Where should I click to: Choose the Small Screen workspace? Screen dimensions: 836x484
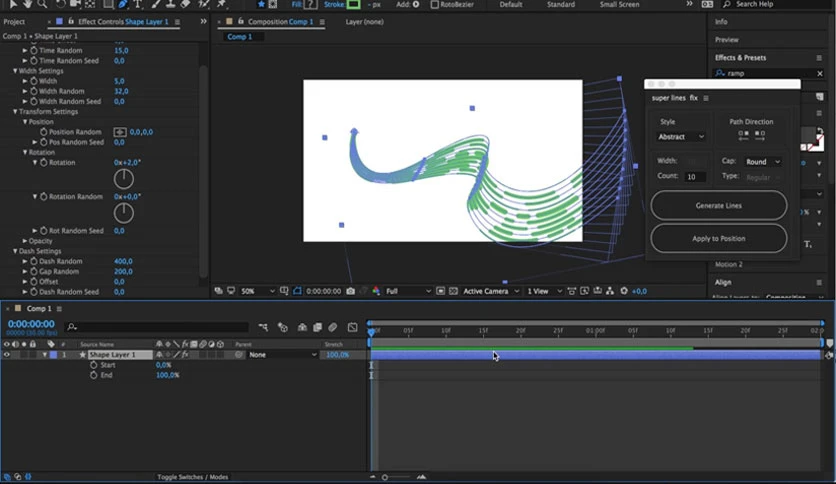click(620, 4)
